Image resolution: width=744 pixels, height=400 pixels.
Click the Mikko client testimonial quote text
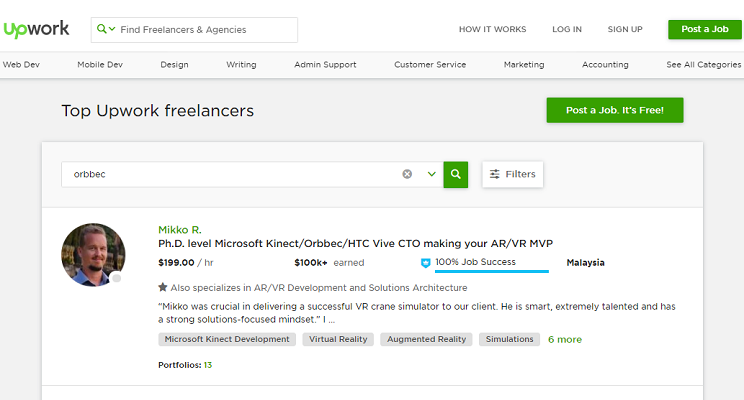pos(417,313)
